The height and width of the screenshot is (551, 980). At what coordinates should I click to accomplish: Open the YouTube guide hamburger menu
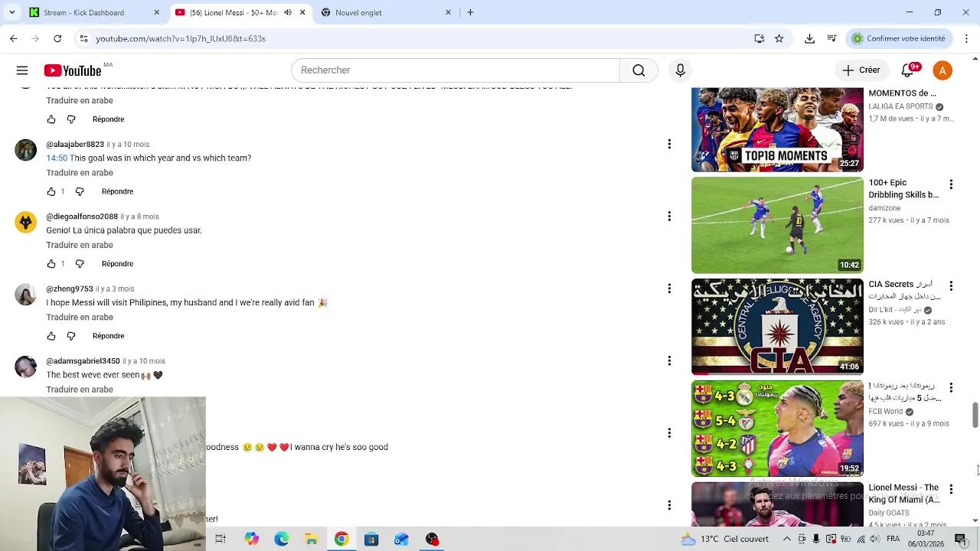pyautogui.click(x=22, y=70)
